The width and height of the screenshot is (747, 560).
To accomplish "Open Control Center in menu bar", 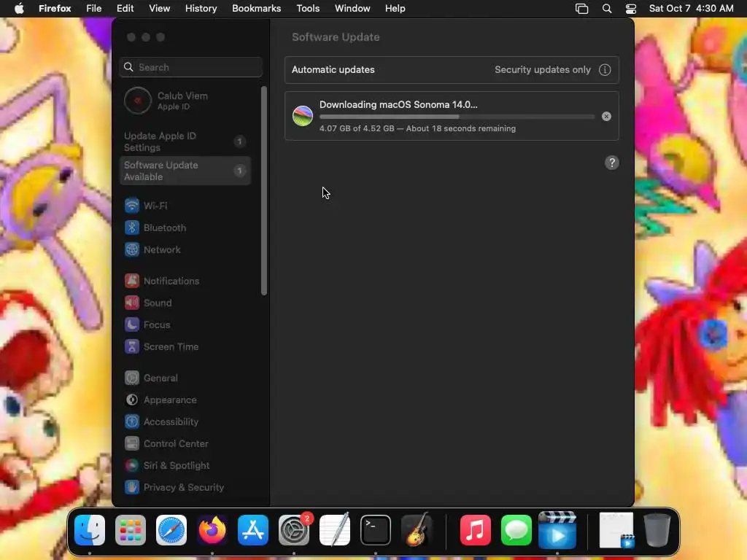I will [x=631, y=9].
